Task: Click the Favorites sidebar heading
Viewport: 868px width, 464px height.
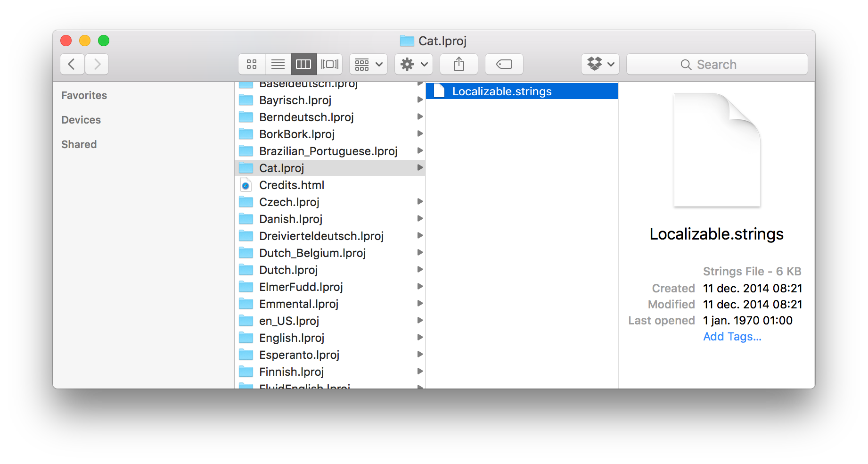Action: click(84, 96)
